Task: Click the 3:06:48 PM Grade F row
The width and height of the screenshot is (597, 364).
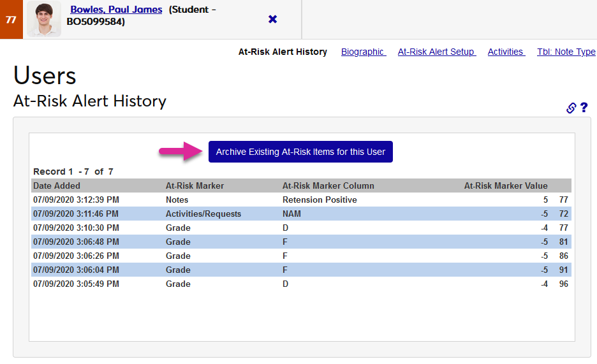Action: click(300, 242)
